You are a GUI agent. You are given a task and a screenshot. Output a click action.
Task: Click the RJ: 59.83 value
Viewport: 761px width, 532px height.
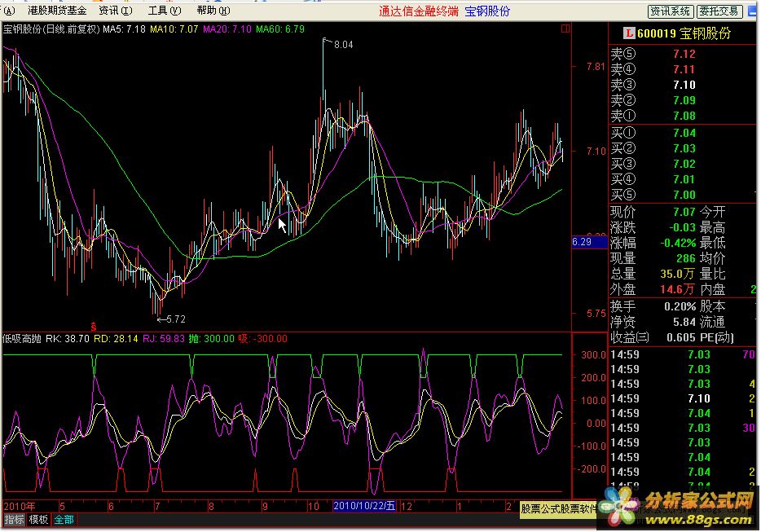163,338
